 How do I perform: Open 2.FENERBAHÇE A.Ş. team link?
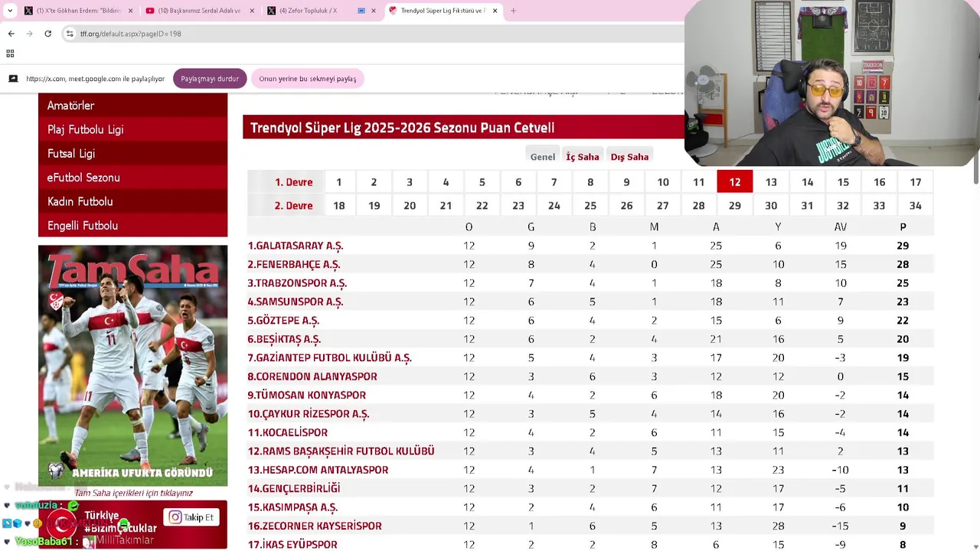(x=293, y=264)
